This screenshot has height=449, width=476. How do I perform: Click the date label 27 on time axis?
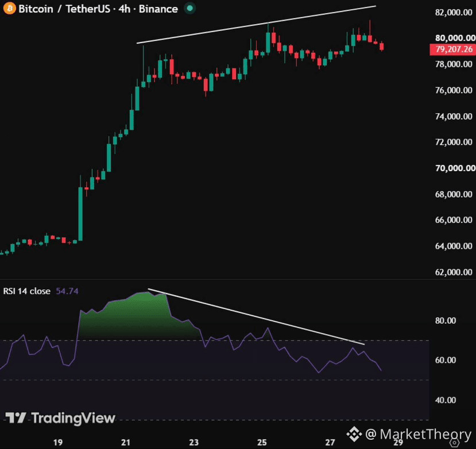click(x=330, y=442)
